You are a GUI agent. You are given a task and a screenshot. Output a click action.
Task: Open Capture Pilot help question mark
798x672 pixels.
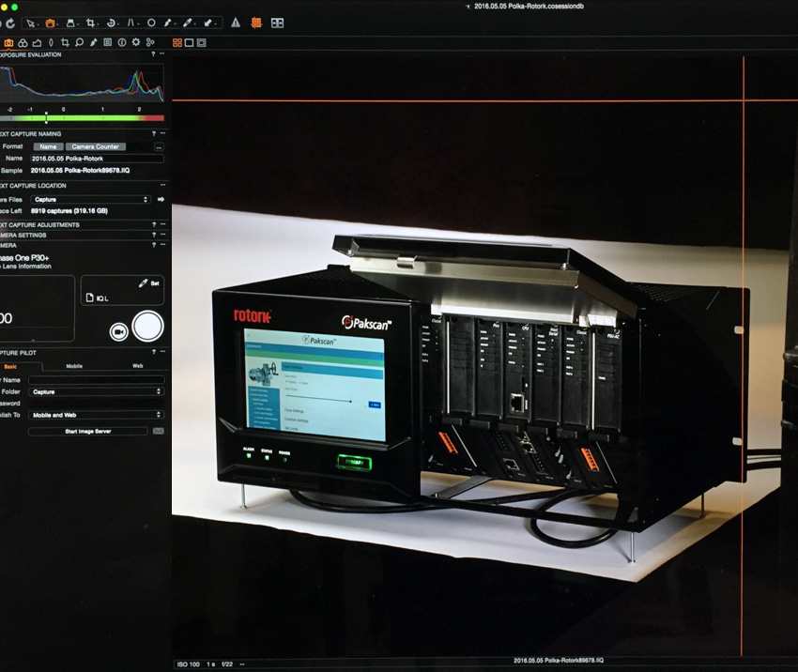pos(154,352)
